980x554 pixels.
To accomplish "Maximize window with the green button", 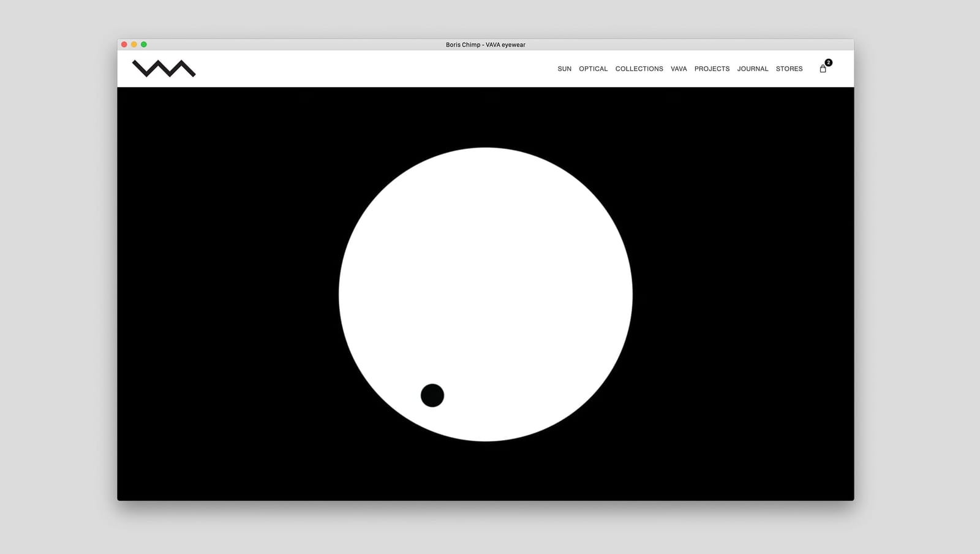I will pyautogui.click(x=144, y=45).
